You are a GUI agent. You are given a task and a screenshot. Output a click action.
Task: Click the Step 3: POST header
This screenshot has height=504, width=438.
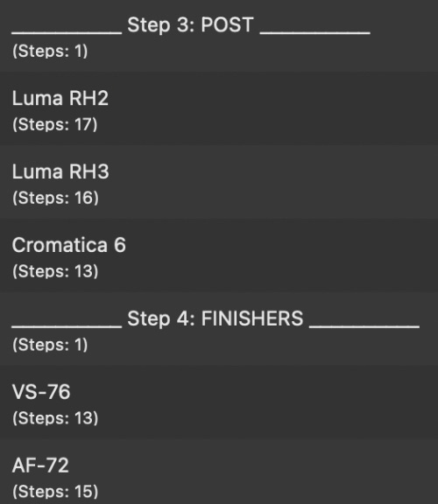click(x=190, y=25)
